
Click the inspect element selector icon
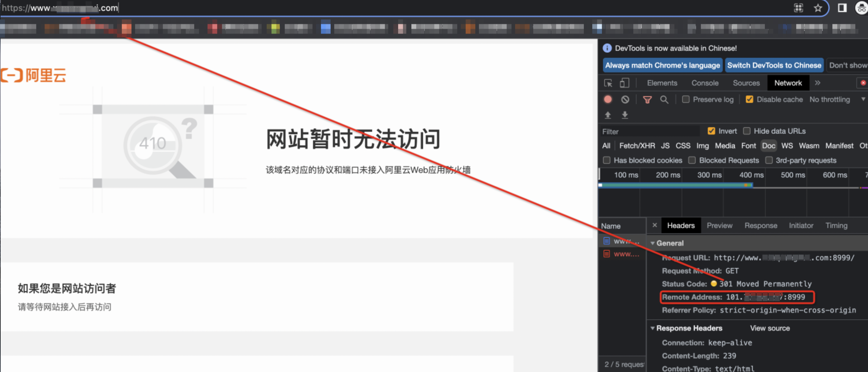coord(608,83)
